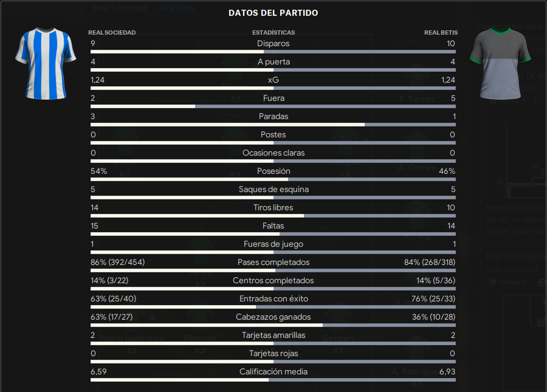The image size is (547, 392).
Task: Click the Real Sociedad blue-striped kit icon
Action: click(x=46, y=63)
